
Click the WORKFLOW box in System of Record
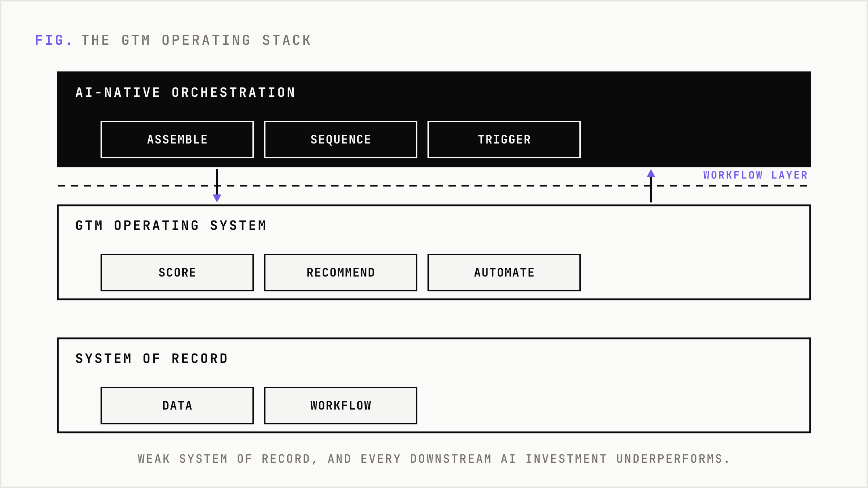pyautogui.click(x=341, y=406)
